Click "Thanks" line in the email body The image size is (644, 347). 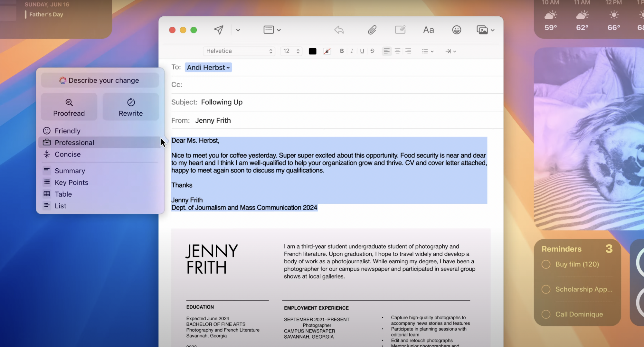coord(182,185)
